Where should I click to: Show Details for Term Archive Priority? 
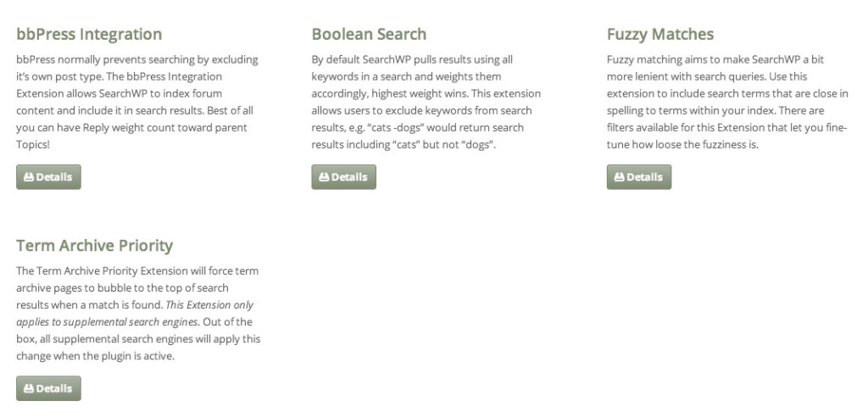click(x=48, y=388)
